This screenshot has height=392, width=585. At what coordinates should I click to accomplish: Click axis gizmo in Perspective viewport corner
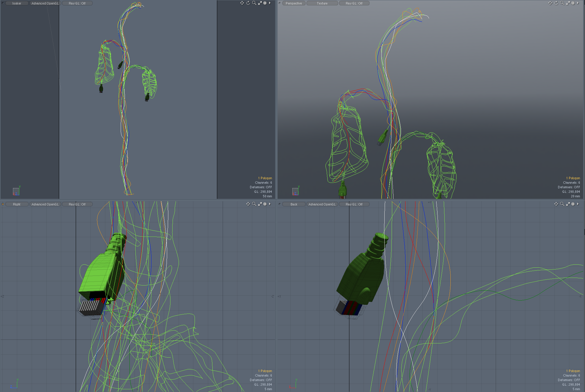pyautogui.click(x=296, y=191)
